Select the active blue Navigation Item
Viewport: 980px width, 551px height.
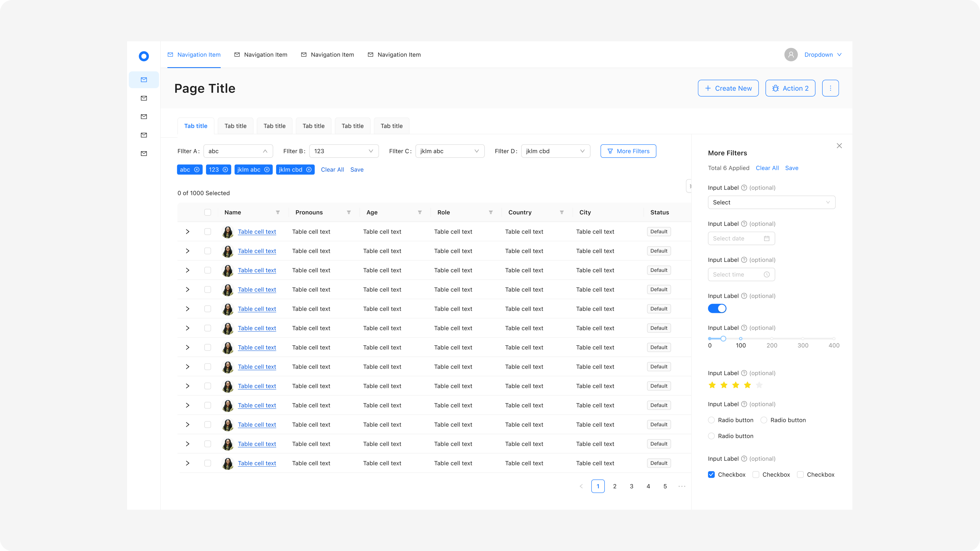194,55
